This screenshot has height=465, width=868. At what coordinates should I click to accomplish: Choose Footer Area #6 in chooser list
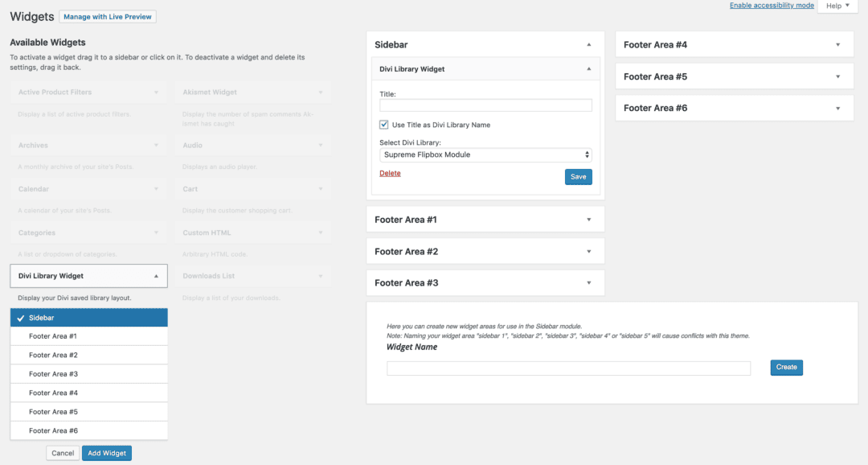pyautogui.click(x=88, y=430)
